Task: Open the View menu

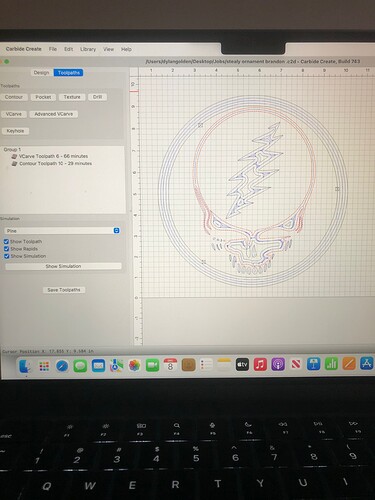Action: point(108,49)
